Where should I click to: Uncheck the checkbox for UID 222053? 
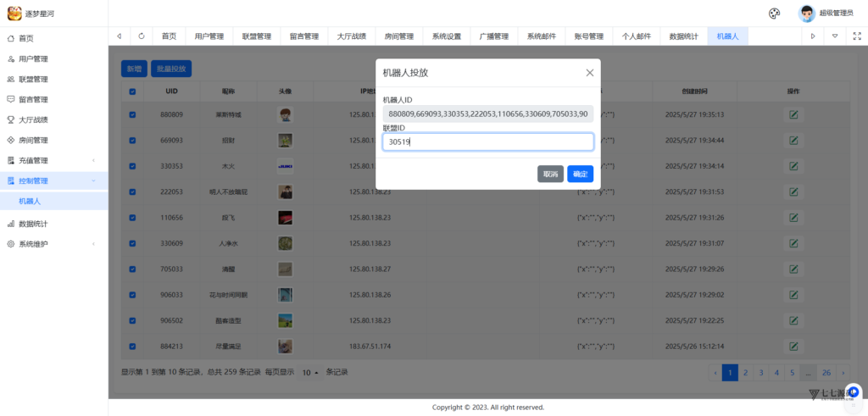(132, 192)
